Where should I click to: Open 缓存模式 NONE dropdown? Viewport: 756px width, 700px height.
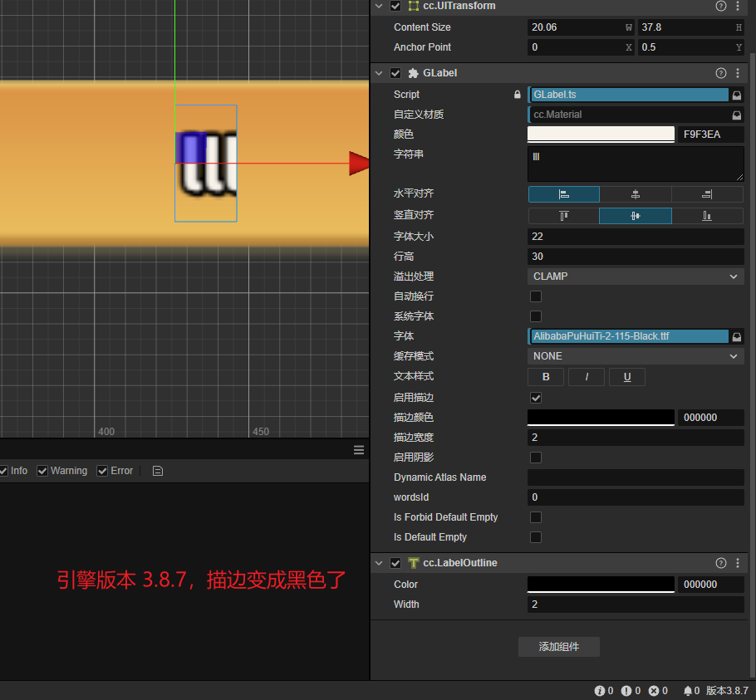click(x=636, y=356)
